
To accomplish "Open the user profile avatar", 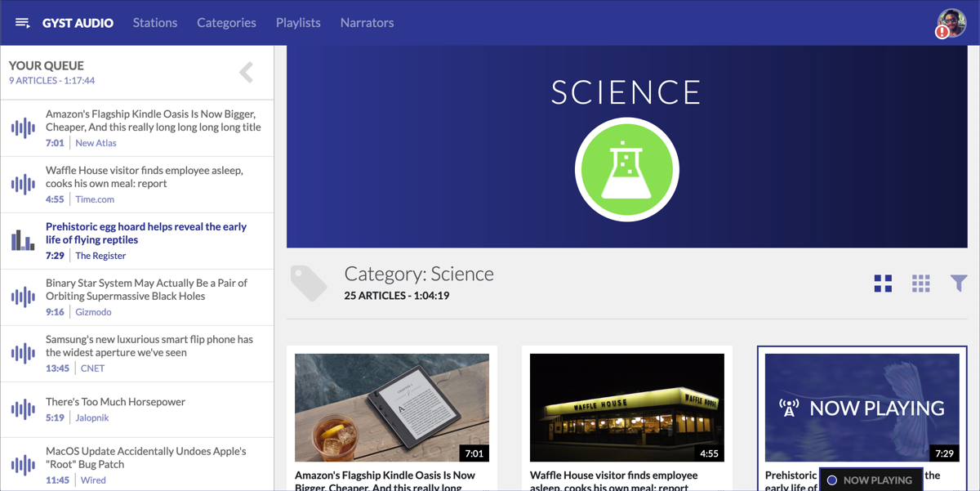I will pyautogui.click(x=952, y=22).
